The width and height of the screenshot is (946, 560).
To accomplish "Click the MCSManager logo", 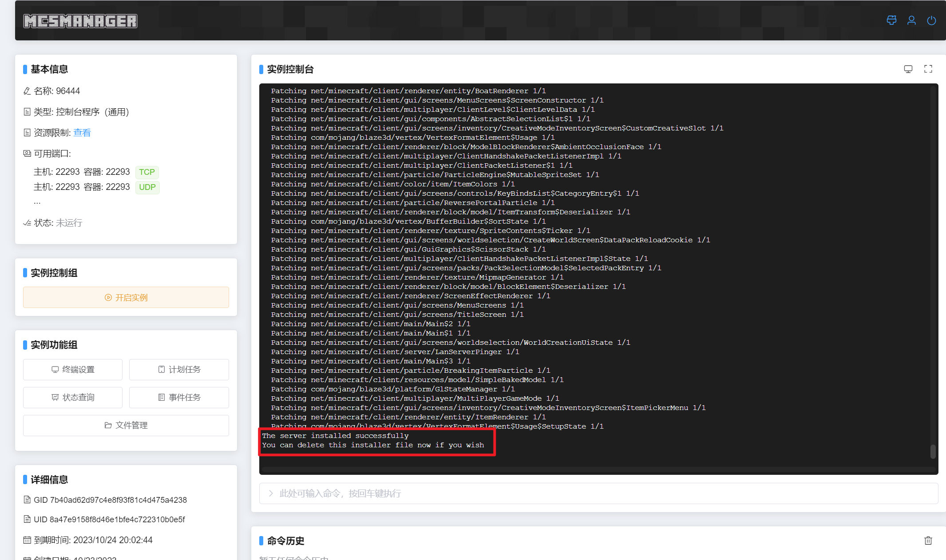I will [80, 21].
